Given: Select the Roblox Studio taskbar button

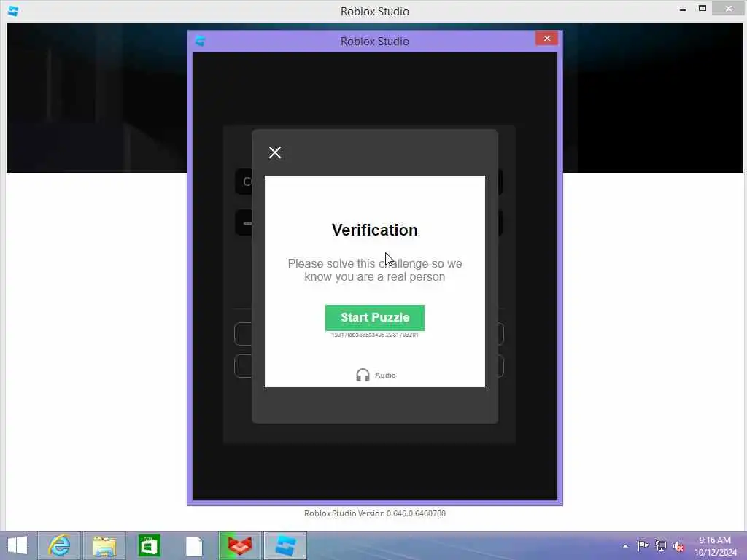Looking at the screenshot, I should (285, 545).
